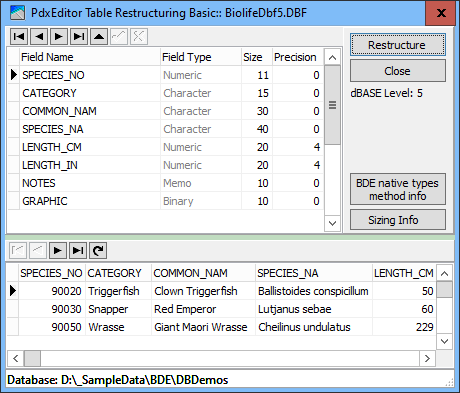Click the Cheilinus undulatus cell

[x=314, y=327]
